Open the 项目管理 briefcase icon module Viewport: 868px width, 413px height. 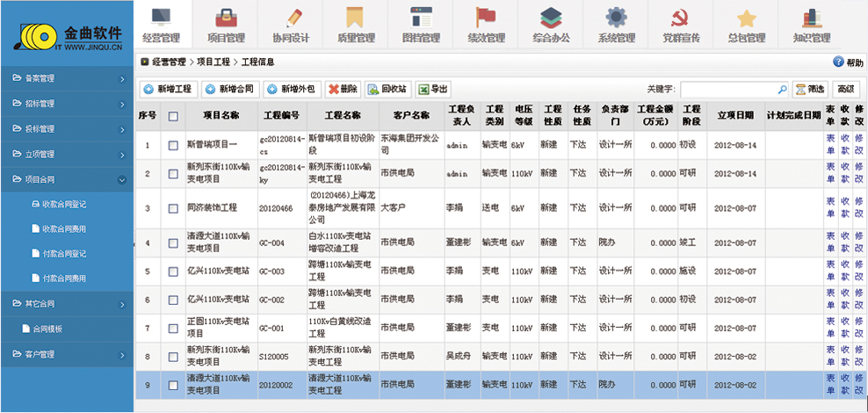tap(225, 18)
